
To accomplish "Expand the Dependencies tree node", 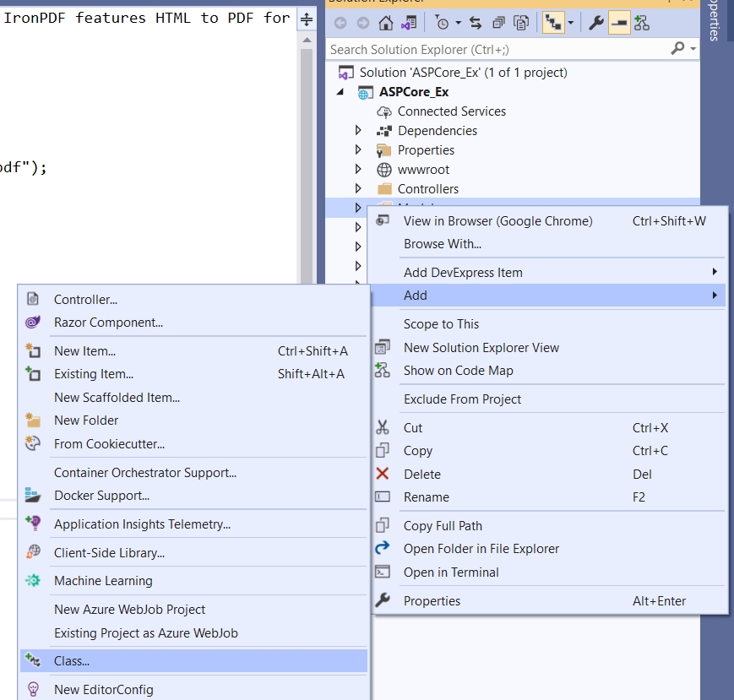I will (x=358, y=131).
